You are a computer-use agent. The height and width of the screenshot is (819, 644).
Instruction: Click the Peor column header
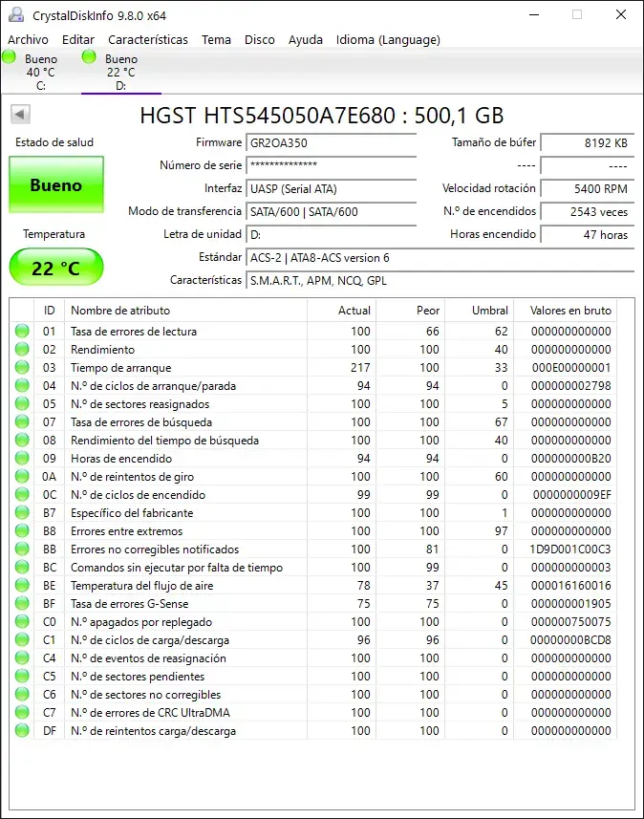tap(411, 311)
